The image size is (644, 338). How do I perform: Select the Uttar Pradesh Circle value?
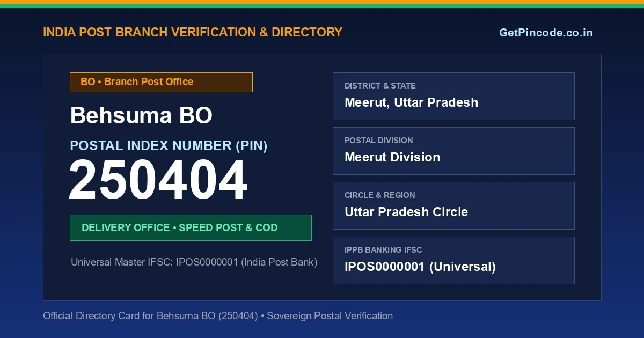tap(406, 212)
